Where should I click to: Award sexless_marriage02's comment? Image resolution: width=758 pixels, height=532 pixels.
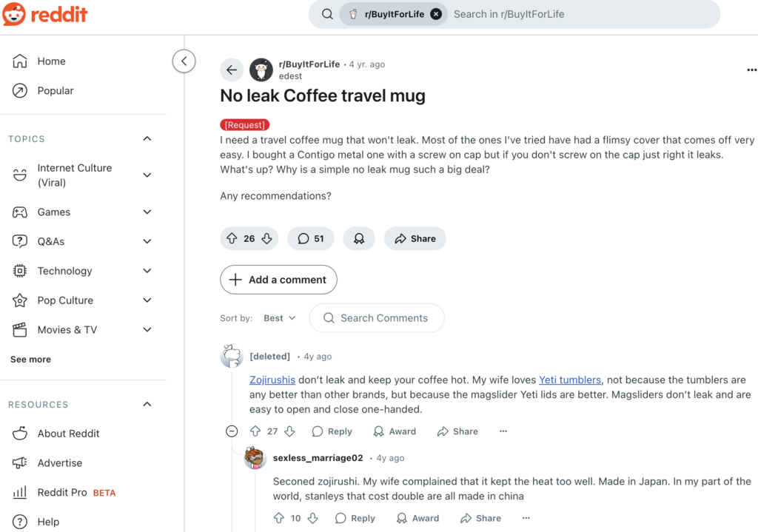click(x=417, y=519)
